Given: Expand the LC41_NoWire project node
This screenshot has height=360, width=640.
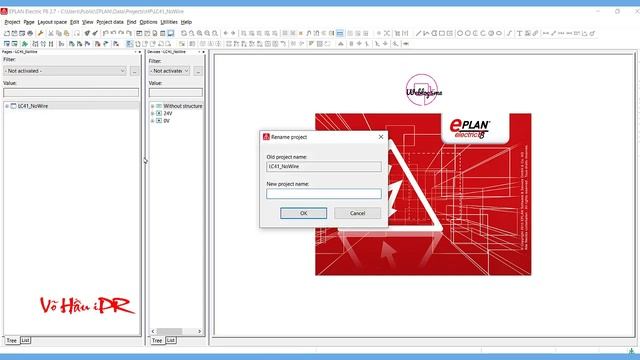Looking at the screenshot, I should pyautogui.click(x=7, y=106).
